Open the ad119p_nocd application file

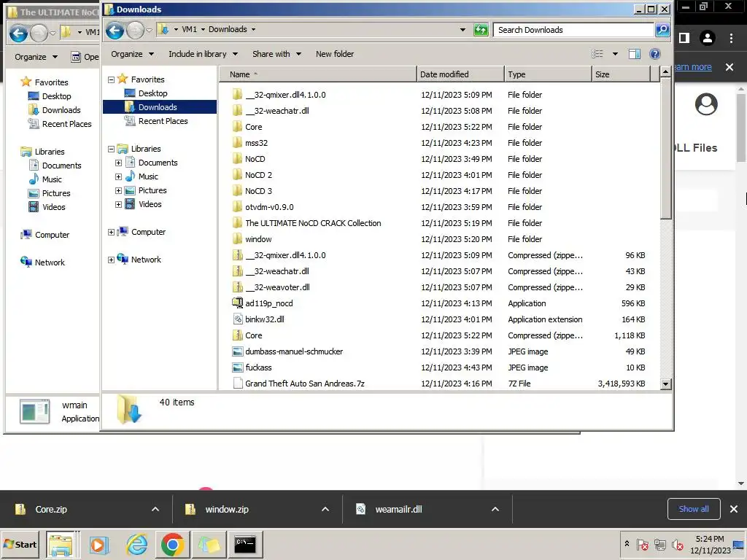tap(268, 303)
